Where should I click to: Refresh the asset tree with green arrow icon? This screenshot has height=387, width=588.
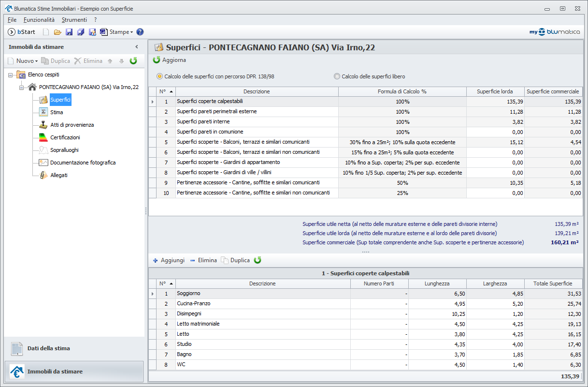[133, 61]
